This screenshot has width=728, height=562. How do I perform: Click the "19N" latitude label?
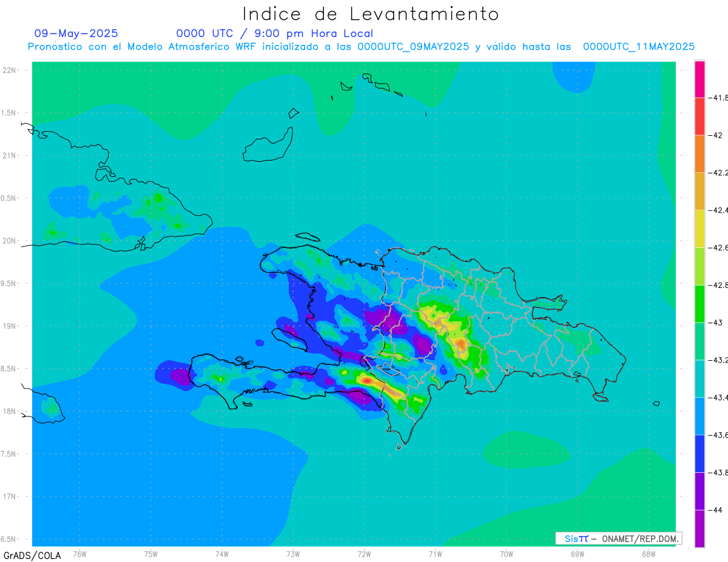[10, 326]
